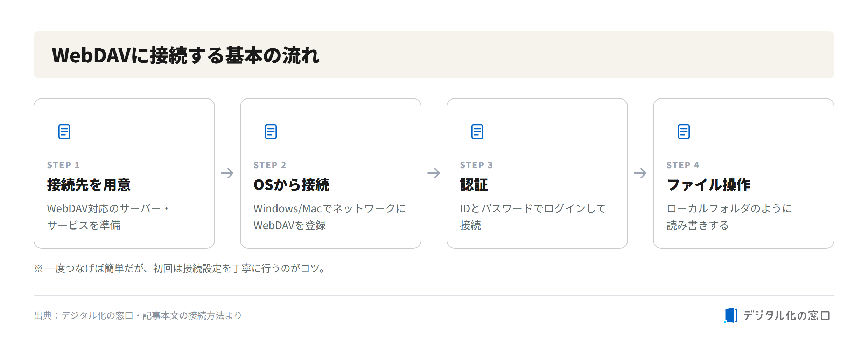Click the IDとパスワードでログイン description text
This screenshot has height=356, width=868.
click(x=533, y=217)
